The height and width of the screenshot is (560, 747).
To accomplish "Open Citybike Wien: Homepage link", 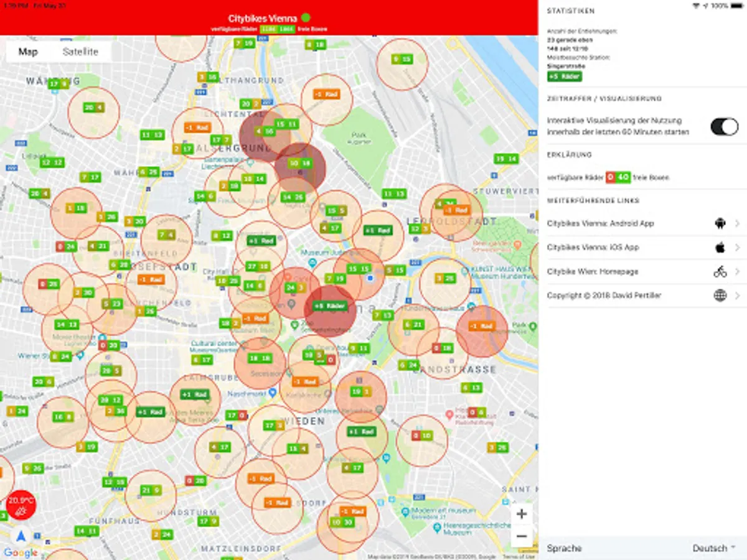I will click(643, 271).
